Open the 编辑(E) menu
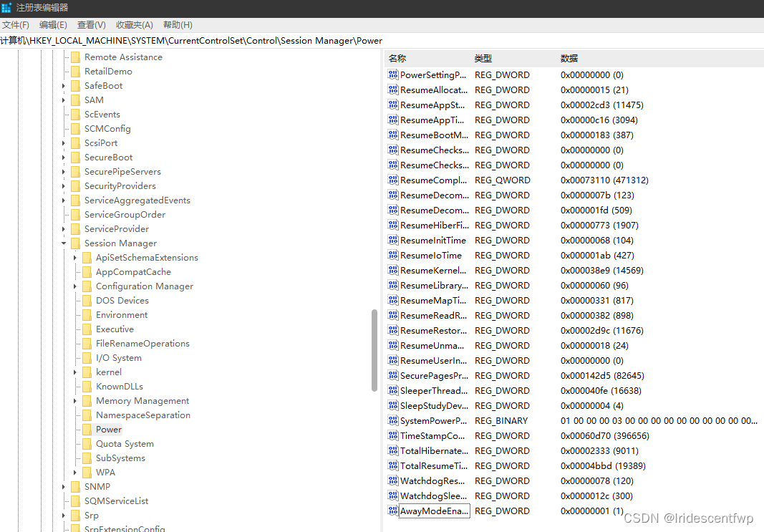 coord(53,25)
